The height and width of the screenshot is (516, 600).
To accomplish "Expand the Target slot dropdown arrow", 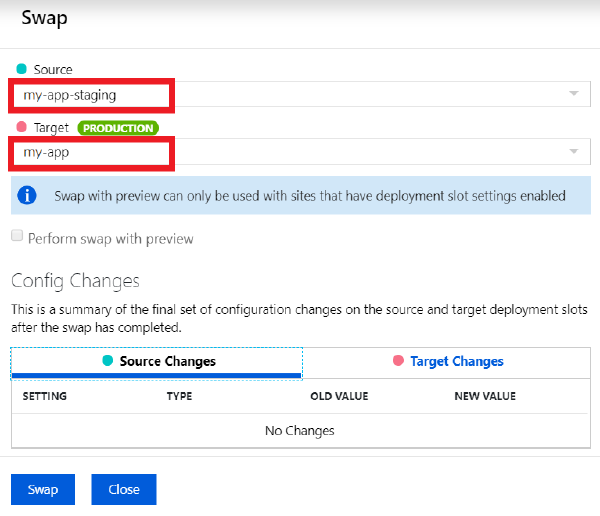I will pyautogui.click(x=573, y=152).
